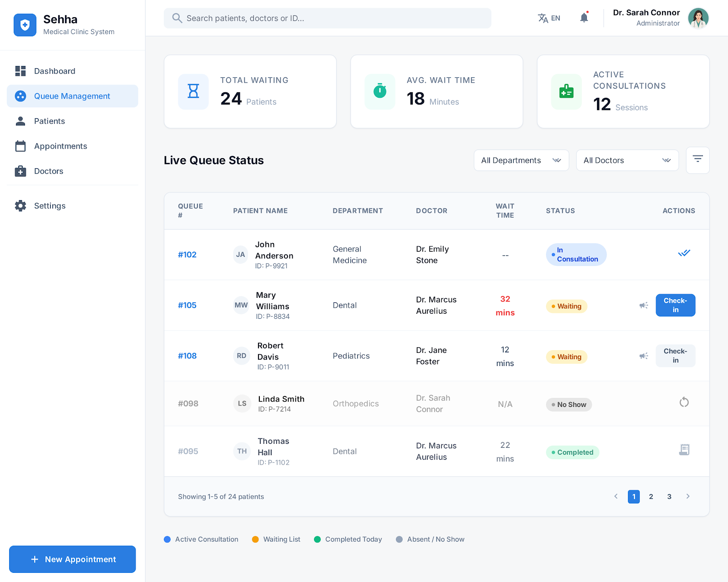Click the announce megaphone icon for Mary Williams

click(x=643, y=305)
